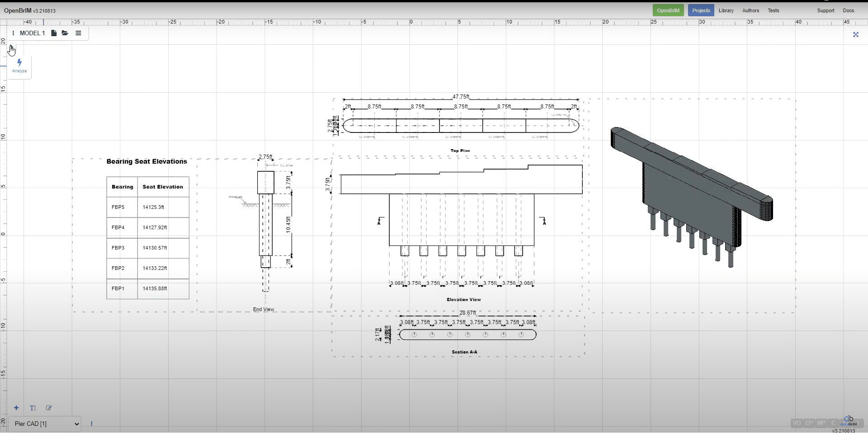Viewport: 868px width, 434px height.
Task: Create a new model file
Action: click(54, 33)
